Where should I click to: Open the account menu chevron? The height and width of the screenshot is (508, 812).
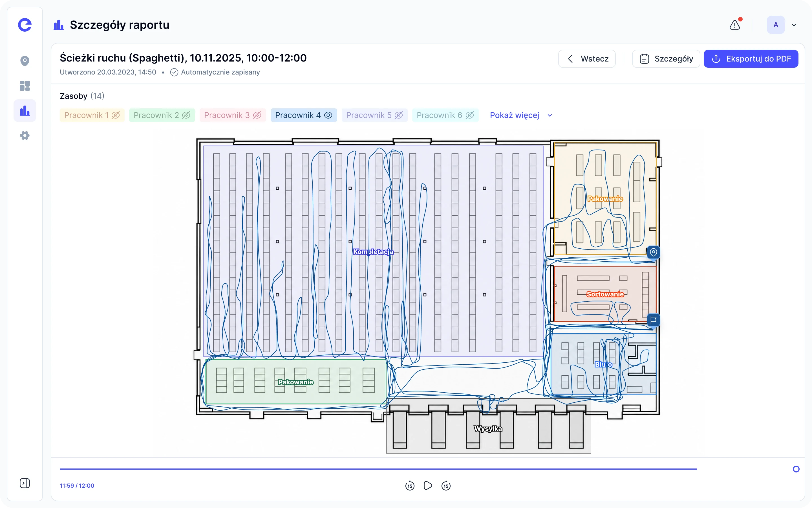coord(794,25)
